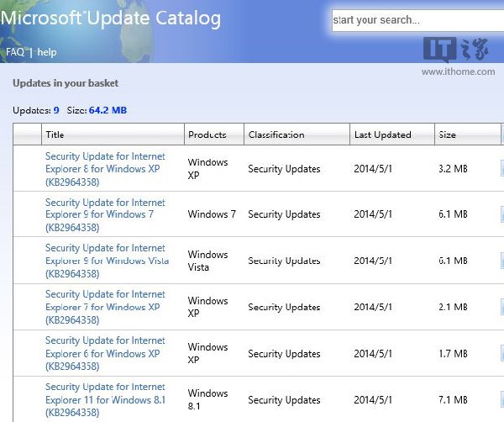Select Security Updates cell in Windows 7 row
504x422 pixels.
[x=284, y=214]
